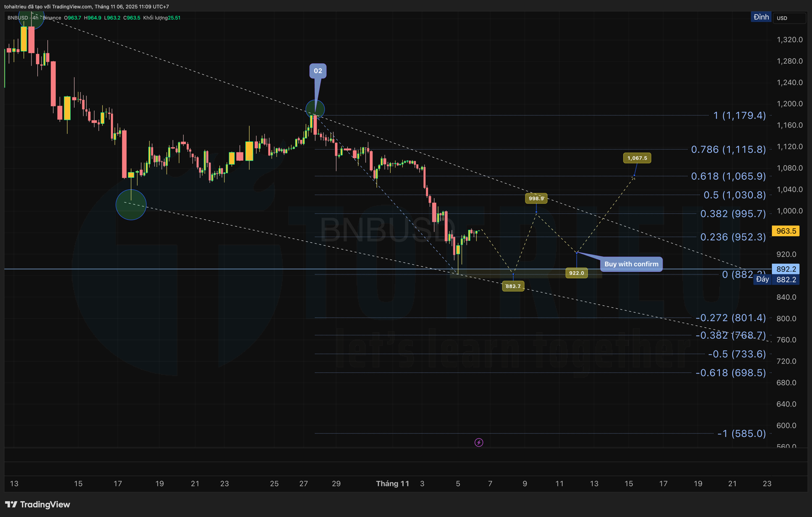The width and height of the screenshot is (812, 517).
Task: Click the green circle marker below the 17th low
Action: pos(131,205)
